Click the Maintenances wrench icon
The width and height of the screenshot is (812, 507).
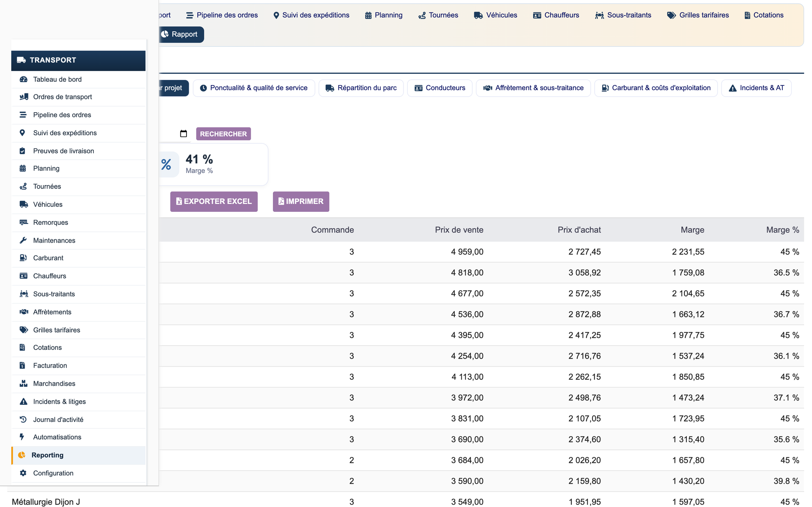click(23, 240)
